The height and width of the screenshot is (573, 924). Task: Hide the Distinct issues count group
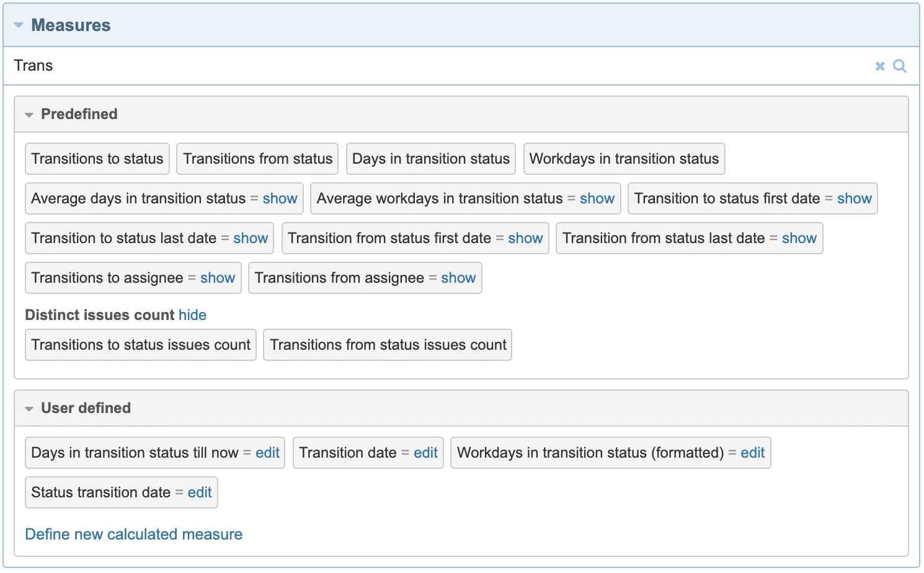click(192, 315)
